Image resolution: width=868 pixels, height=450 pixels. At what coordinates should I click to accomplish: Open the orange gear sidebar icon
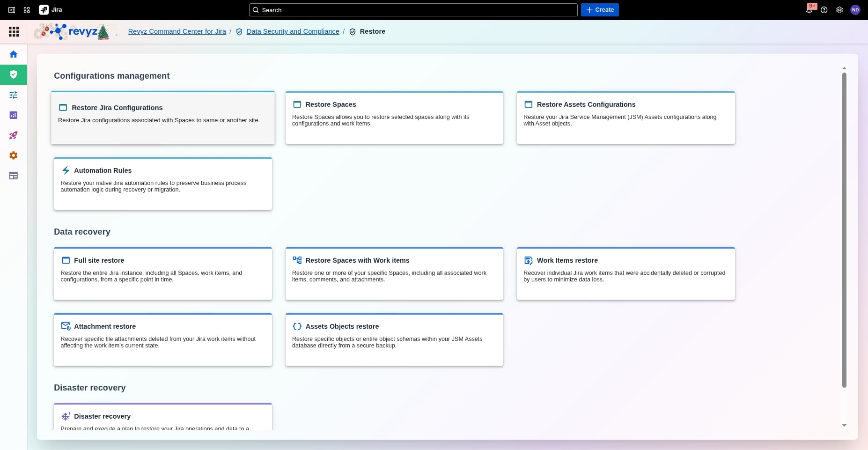click(x=14, y=155)
